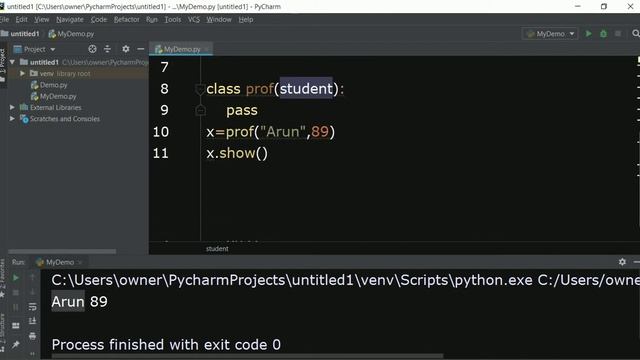
Task: Open the Edit menu
Action: pos(21,20)
